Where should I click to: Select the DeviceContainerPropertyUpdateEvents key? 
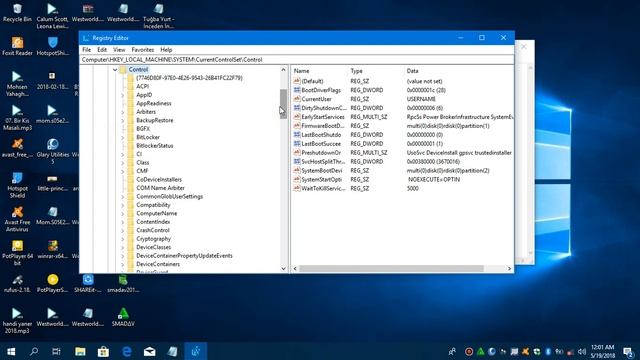(x=184, y=256)
